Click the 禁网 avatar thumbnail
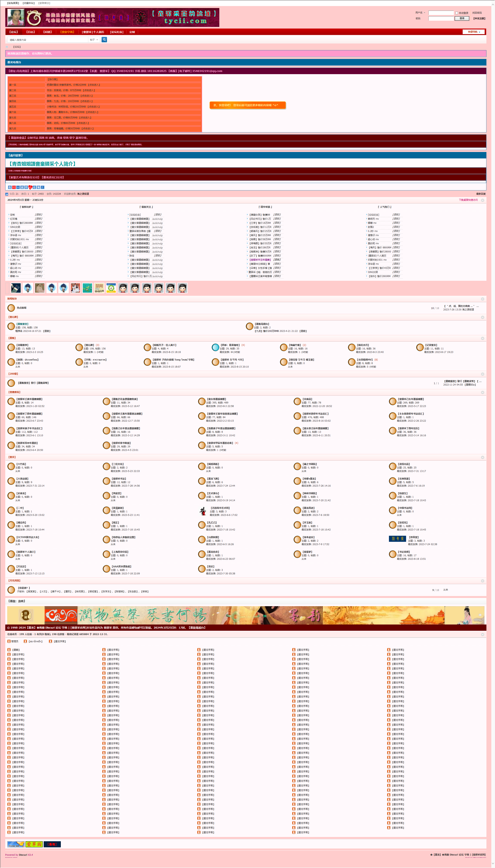 tap(99, 288)
